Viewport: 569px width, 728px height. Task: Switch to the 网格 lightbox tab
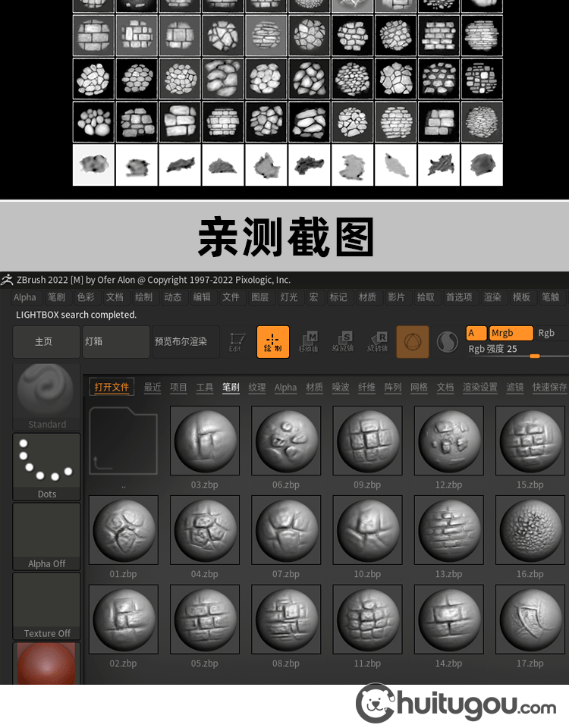pyautogui.click(x=419, y=388)
